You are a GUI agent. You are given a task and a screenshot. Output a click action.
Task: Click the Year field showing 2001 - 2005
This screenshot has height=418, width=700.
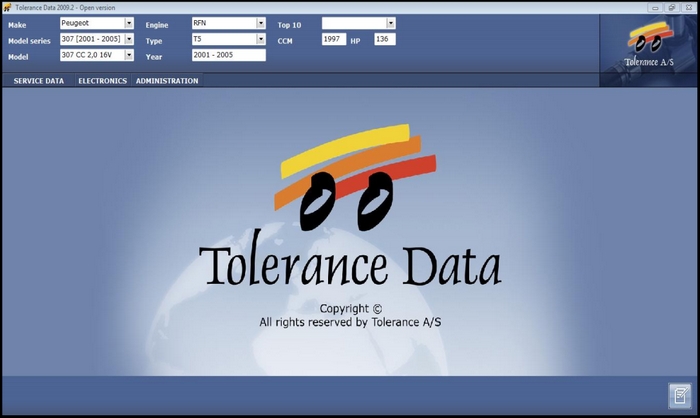pyautogui.click(x=229, y=55)
